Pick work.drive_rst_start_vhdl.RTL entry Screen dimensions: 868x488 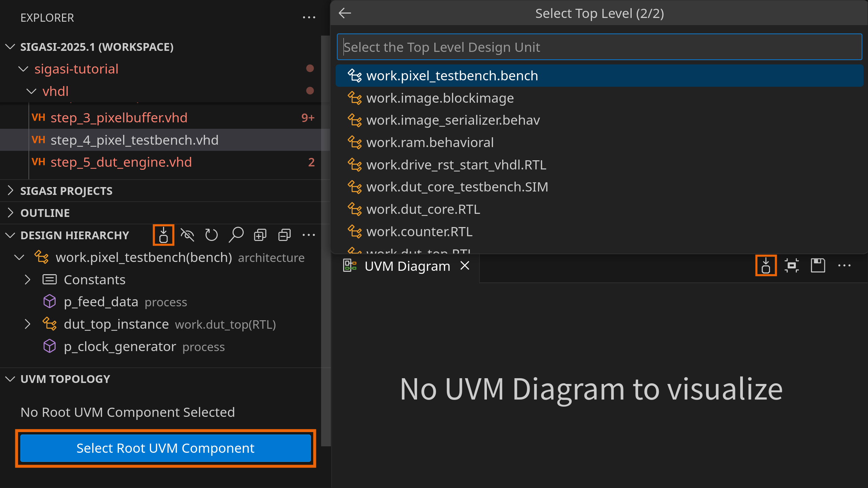599,165
